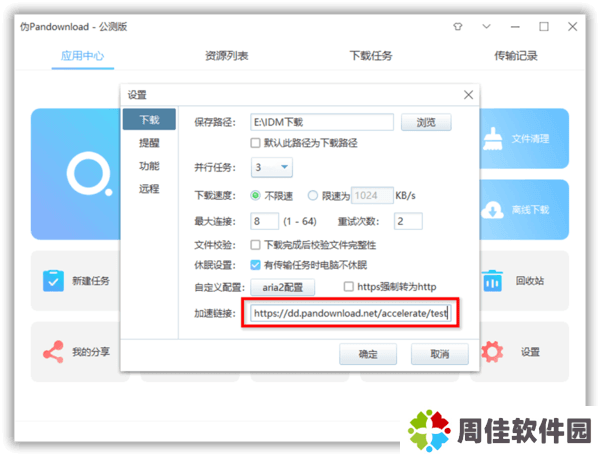Click the 浏览 browse button
Screen dimensions: 600x456
coord(426,122)
